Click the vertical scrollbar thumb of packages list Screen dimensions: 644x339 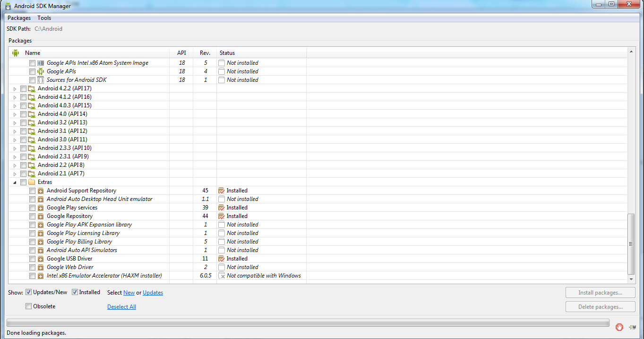click(631, 244)
